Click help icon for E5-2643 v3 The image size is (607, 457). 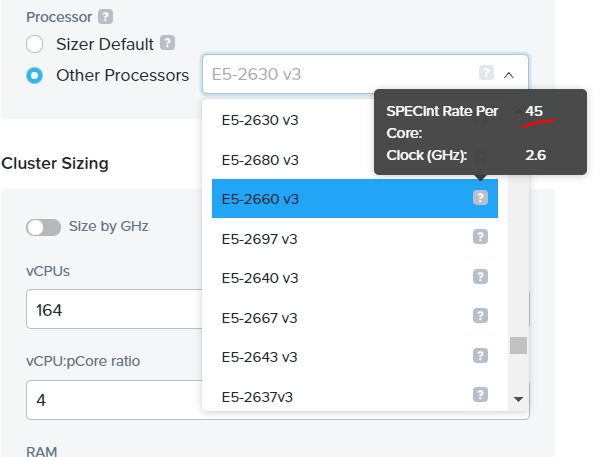pyautogui.click(x=480, y=356)
